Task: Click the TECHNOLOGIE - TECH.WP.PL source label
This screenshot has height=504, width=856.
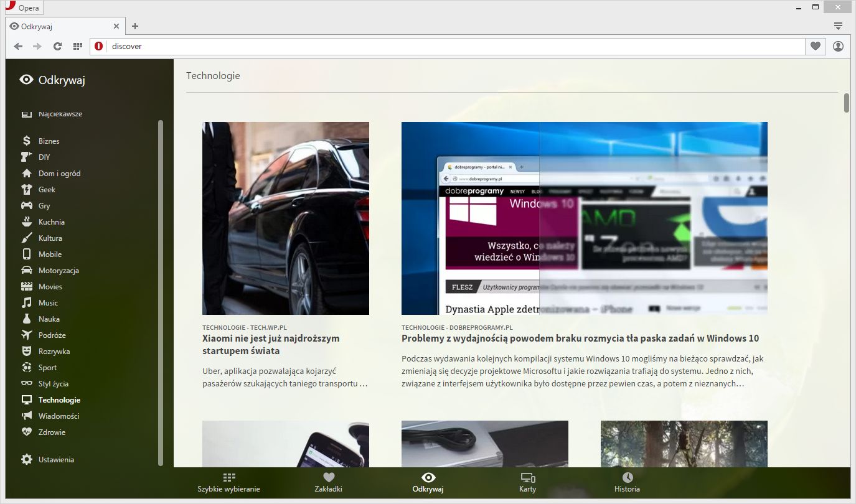Action: (245, 327)
